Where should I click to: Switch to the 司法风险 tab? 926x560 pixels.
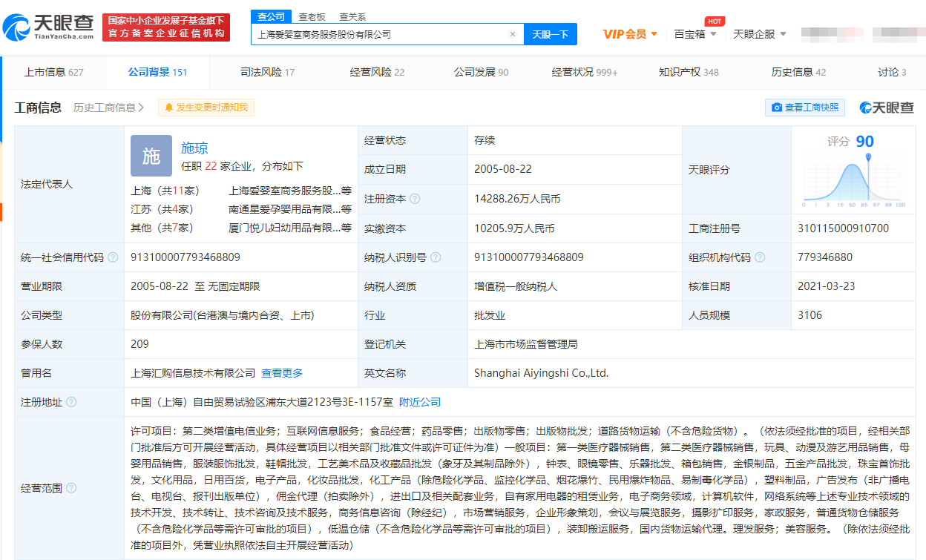pyautogui.click(x=267, y=72)
